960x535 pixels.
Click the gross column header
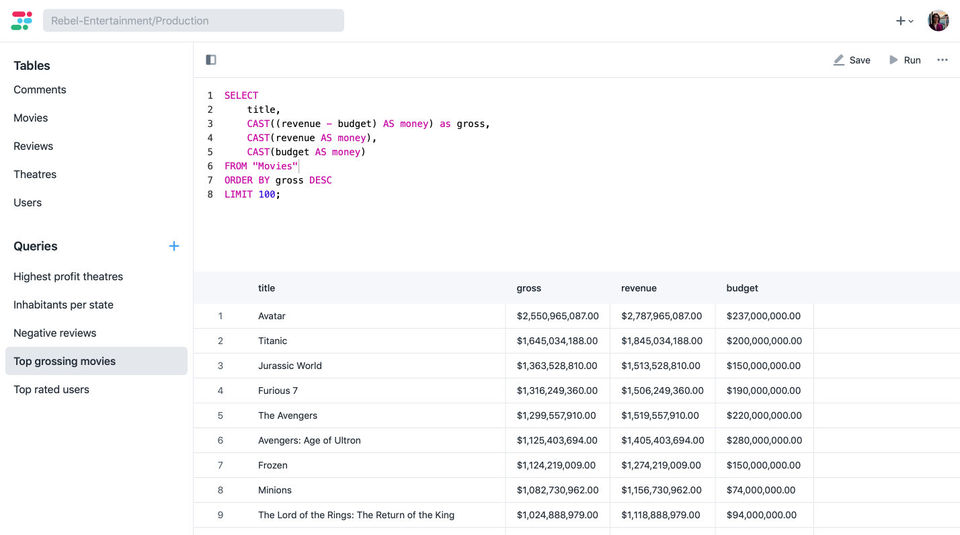click(x=529, y=288)
